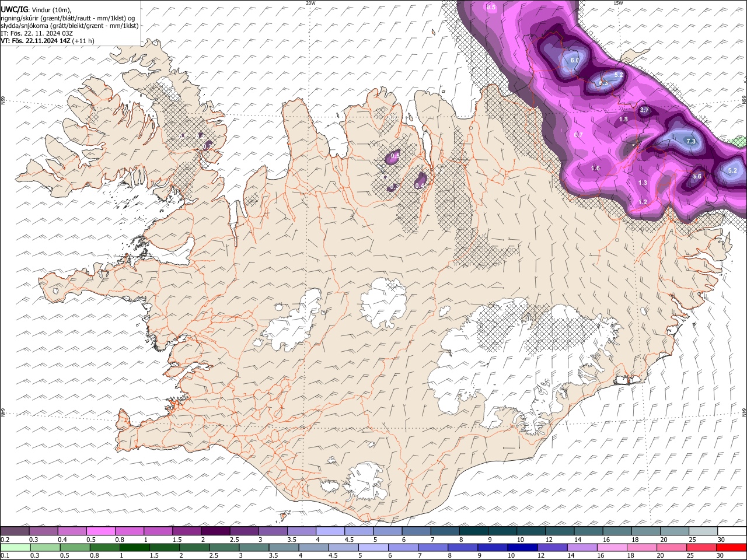The image size is (747, 560).
Task: Click the 1.6 snowfall value label
Action: [x=595, y=168]
